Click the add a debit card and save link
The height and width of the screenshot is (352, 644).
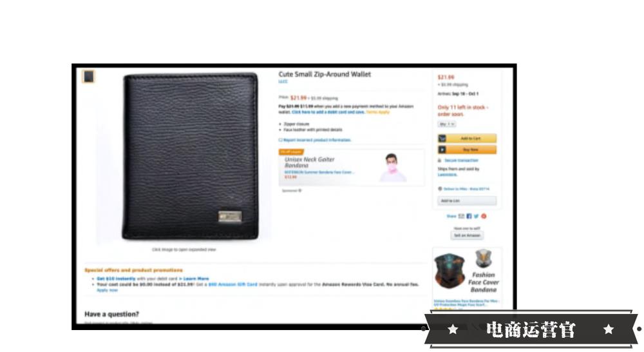click(328, 112)
